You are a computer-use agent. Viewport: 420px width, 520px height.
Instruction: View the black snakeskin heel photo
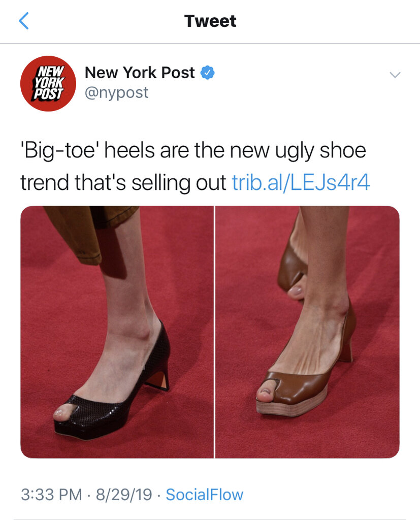pos(117,332)
